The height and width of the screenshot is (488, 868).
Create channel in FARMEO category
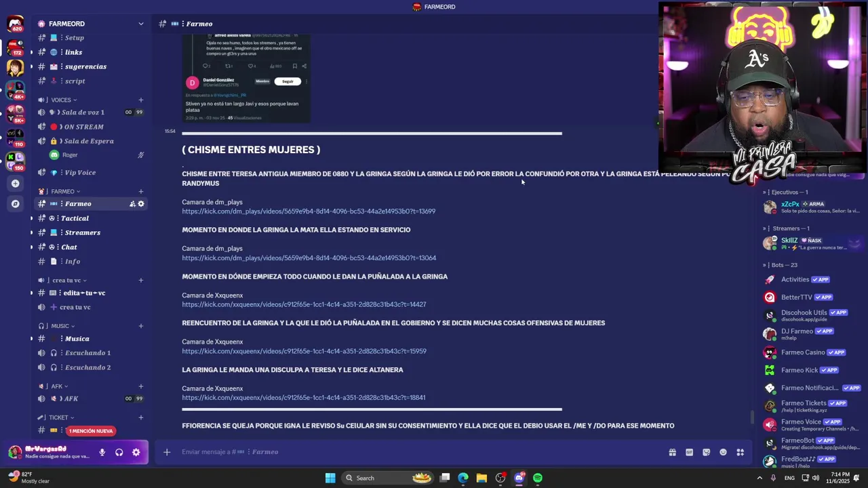point(141,191)
